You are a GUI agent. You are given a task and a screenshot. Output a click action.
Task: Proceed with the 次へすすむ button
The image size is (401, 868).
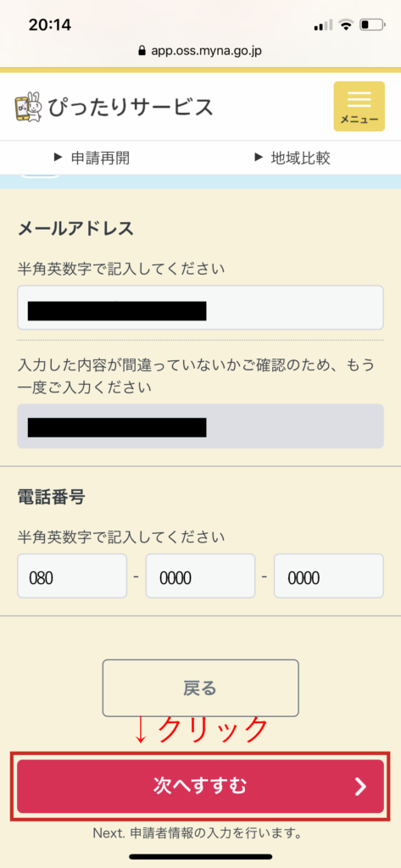[x=200, y=786]
